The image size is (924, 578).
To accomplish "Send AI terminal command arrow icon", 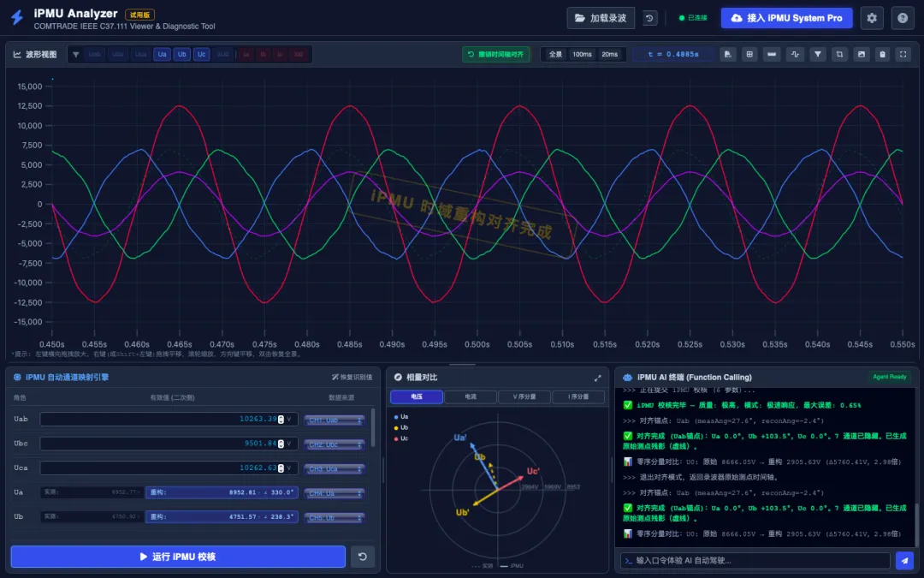I will click(904, 560).
